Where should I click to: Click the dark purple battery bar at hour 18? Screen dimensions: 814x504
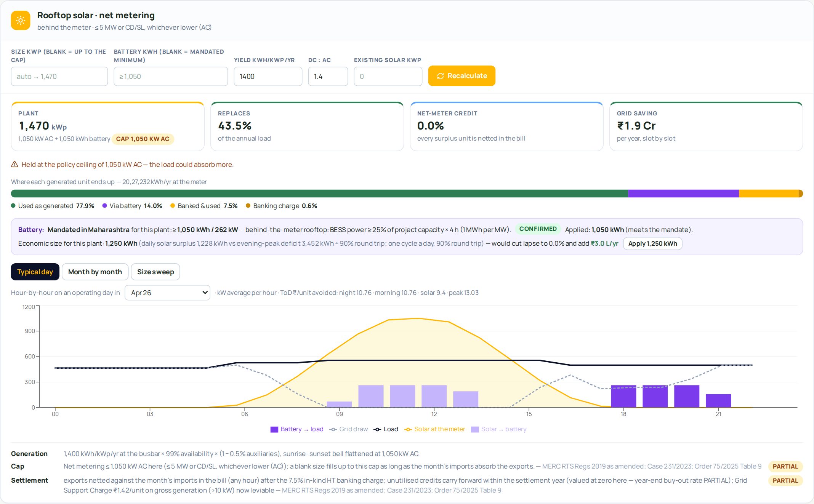tap(623, 396)
